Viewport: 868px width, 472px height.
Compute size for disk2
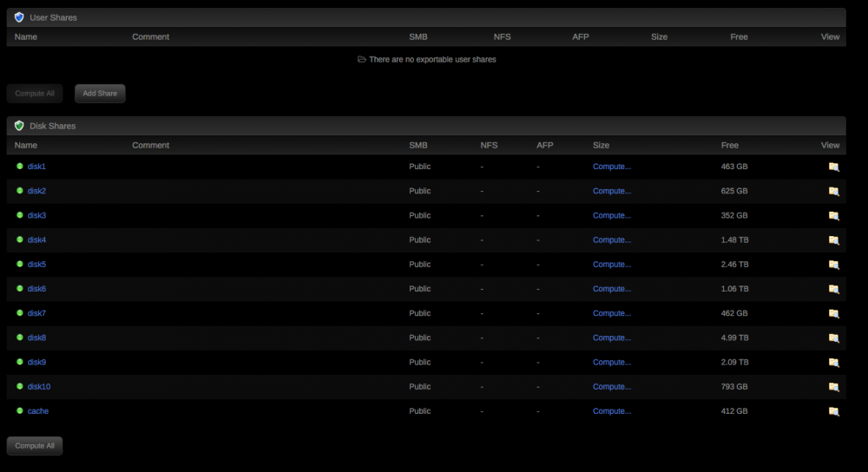point(612,191)
